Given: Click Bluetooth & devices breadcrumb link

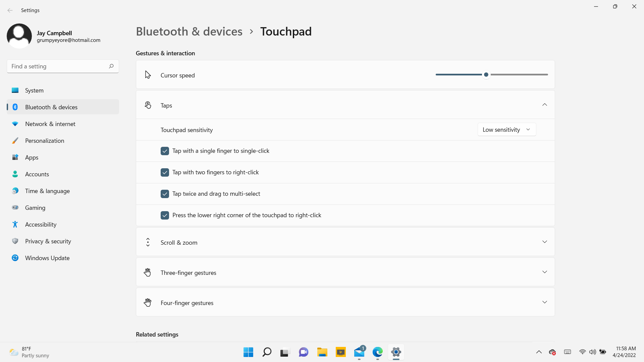Looking at the screenshot, I should [189, 32].
